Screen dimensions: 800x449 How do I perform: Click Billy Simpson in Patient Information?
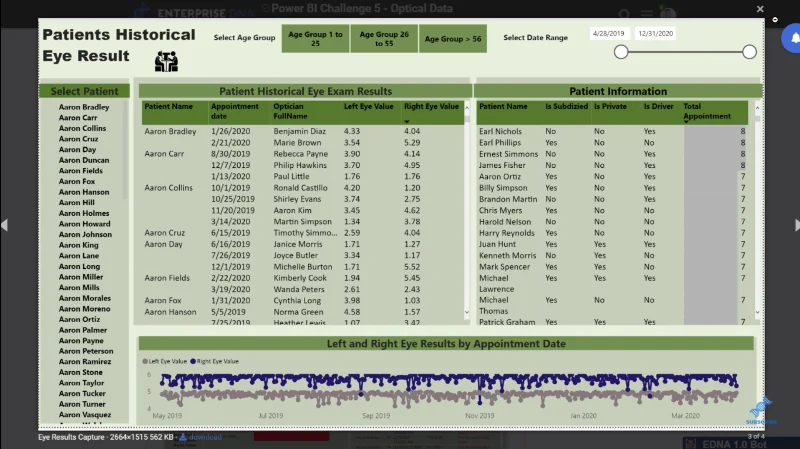click(503, 188)
